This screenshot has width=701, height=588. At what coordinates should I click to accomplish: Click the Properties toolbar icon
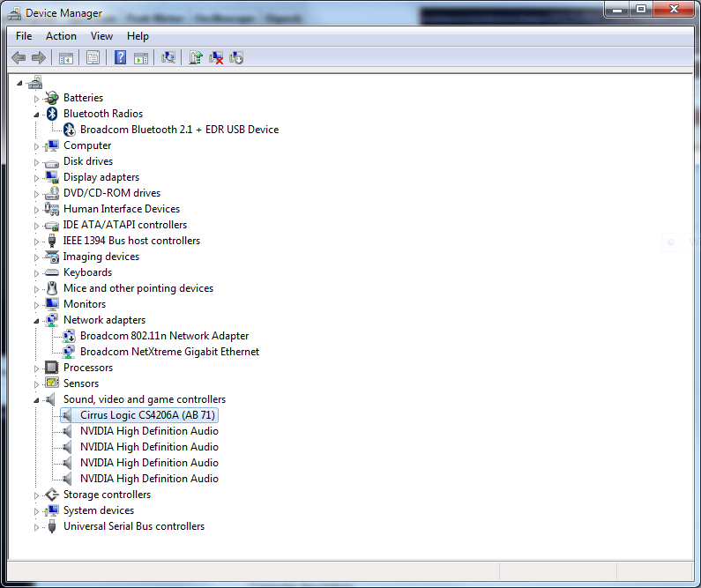(x=93, y=57)
